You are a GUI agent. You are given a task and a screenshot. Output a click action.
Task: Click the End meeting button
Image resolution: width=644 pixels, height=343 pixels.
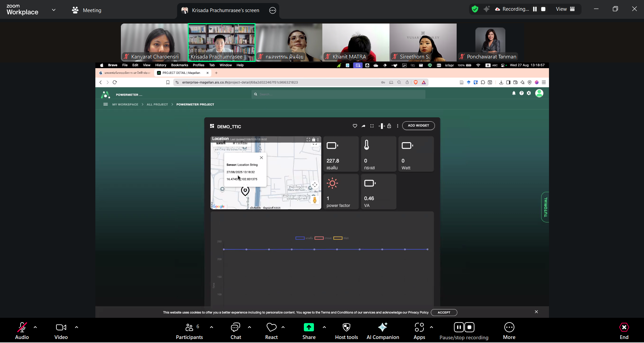(x=624, y=331)
